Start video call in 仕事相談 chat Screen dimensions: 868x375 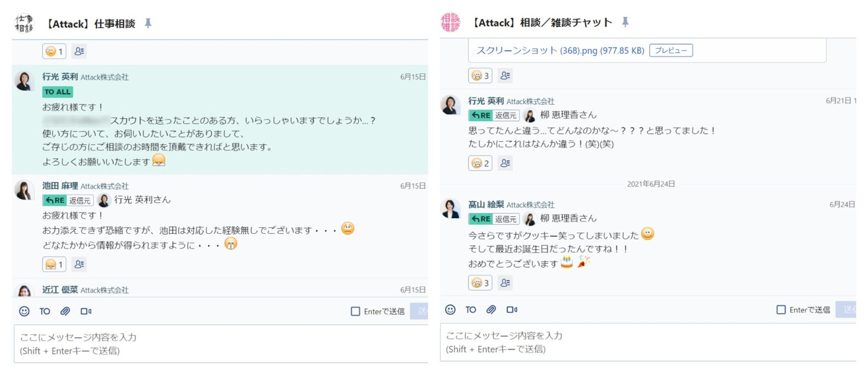point(86,311)
